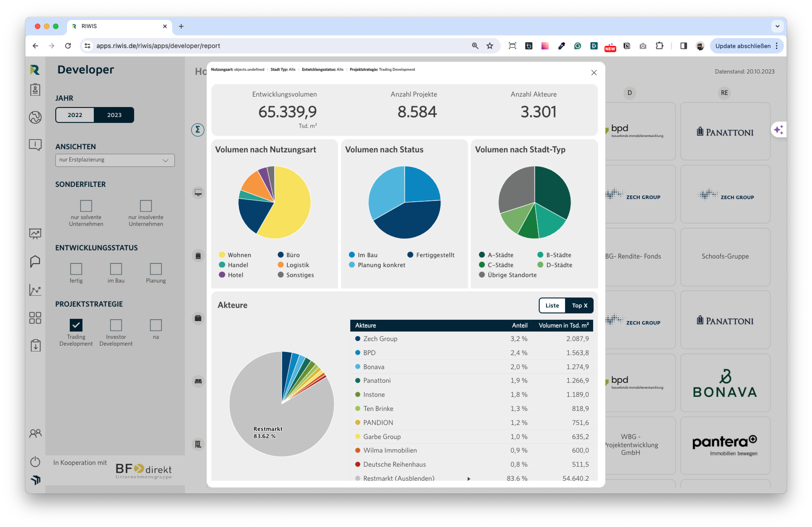Open the profile badge icon in sidebar
Screen dimensions: 812x527
pyautogui.click(x=35, y=90)
